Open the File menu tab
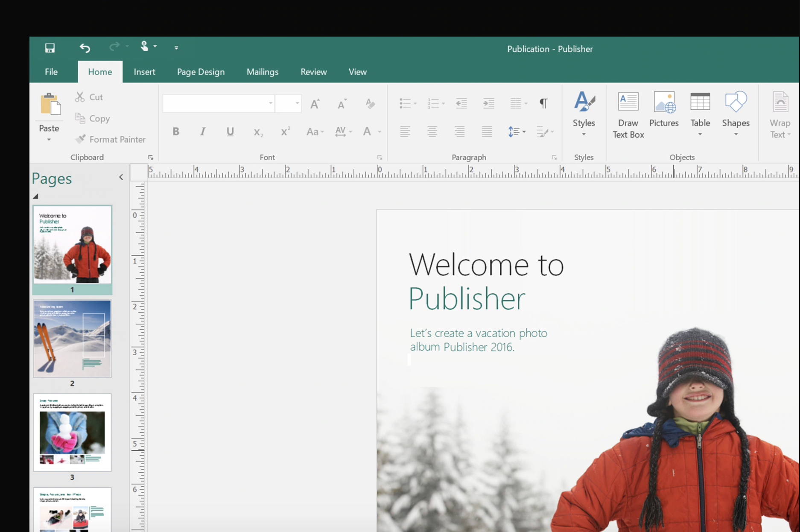The height and width of the screenshot is (532, 800). pos(51,72)
